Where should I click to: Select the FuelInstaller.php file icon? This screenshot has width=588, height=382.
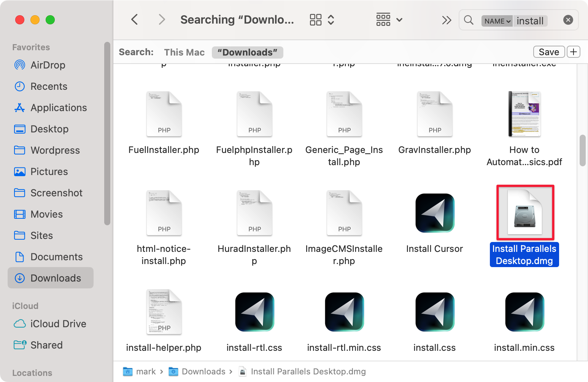coord(164,114)
